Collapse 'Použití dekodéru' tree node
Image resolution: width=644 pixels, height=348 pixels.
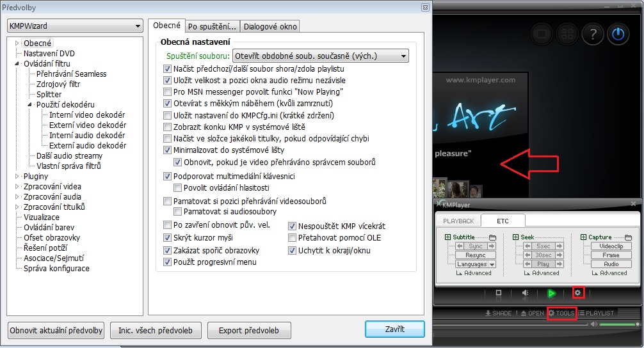(29, 105)
